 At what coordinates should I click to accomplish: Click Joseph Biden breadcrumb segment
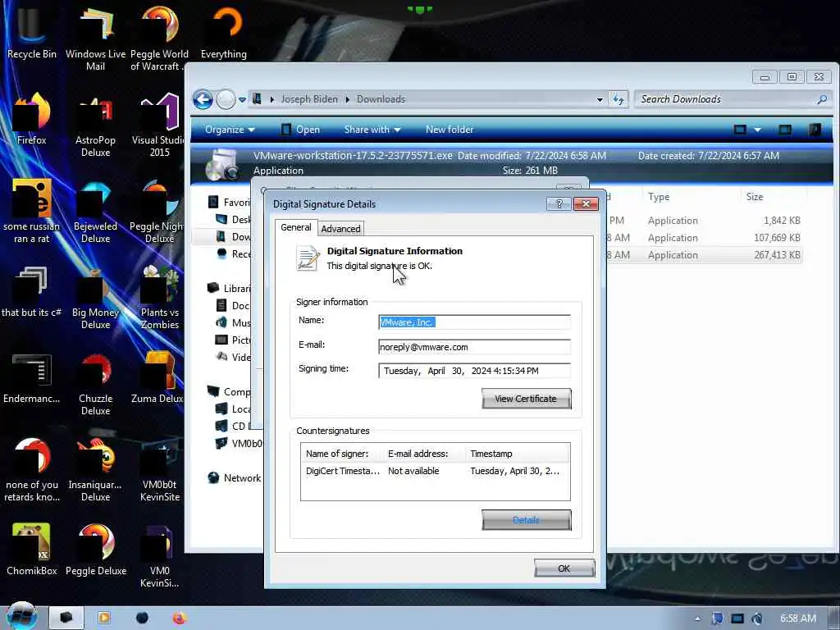click(x=309, y=99)
